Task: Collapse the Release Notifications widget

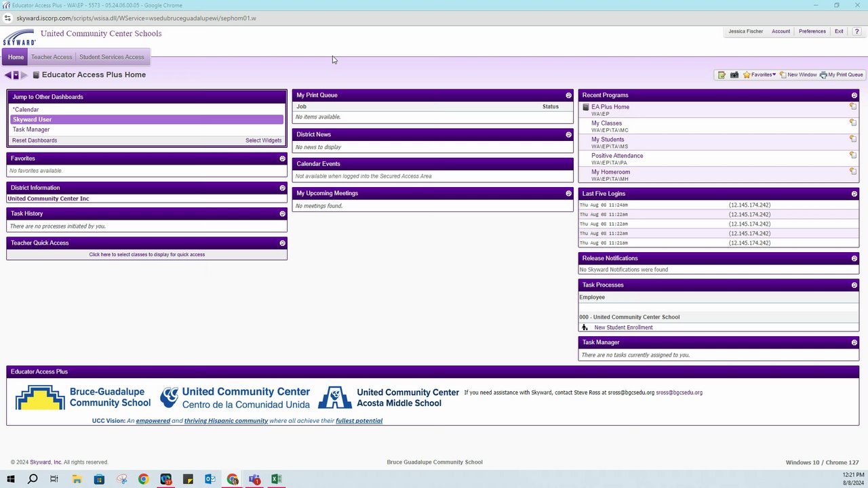Action: pos(854,258)
